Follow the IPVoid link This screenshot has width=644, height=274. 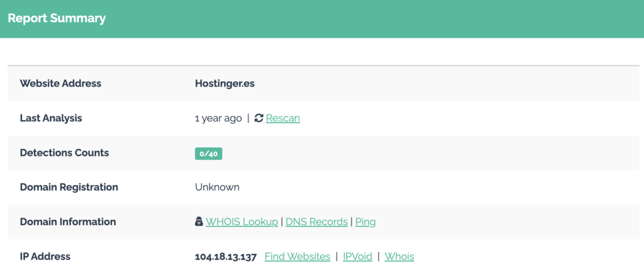pos(357,256)
